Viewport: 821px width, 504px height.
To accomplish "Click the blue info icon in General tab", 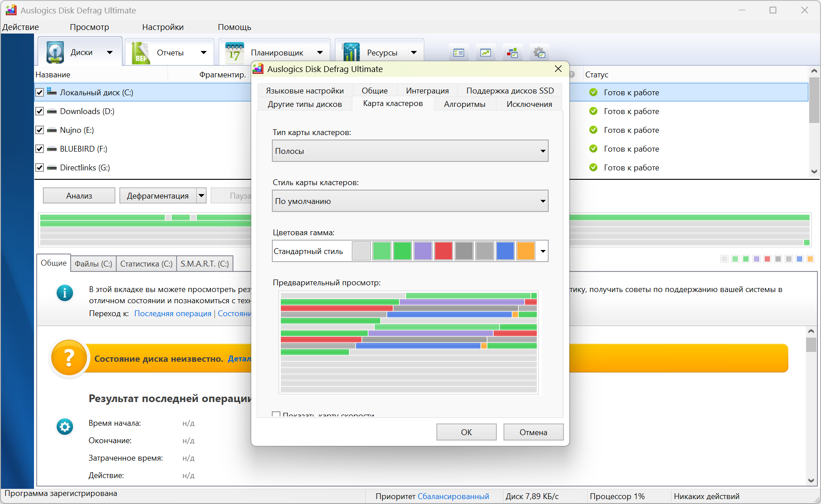I will pyautogui.click(x=65, y=293).
